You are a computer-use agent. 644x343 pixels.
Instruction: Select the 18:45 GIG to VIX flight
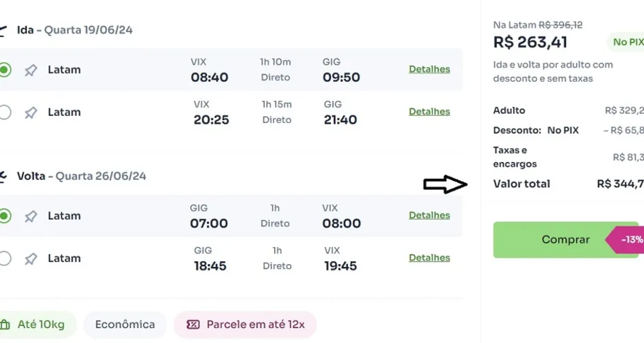tap(5, 258)
